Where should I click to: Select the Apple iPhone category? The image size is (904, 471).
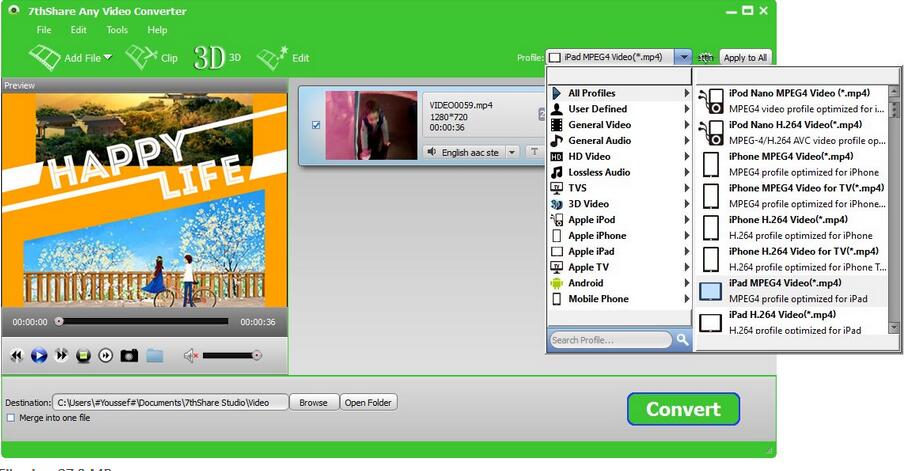[x=620, y=236]
